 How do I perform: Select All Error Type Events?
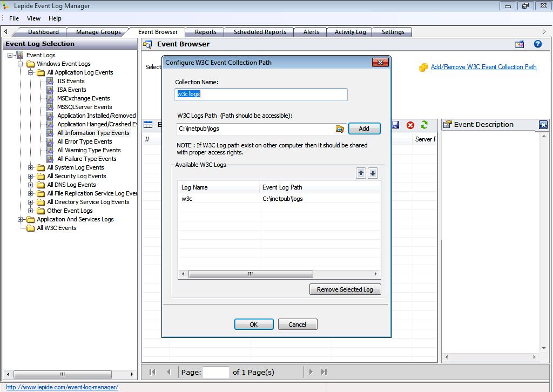click(x=85, y=141)
